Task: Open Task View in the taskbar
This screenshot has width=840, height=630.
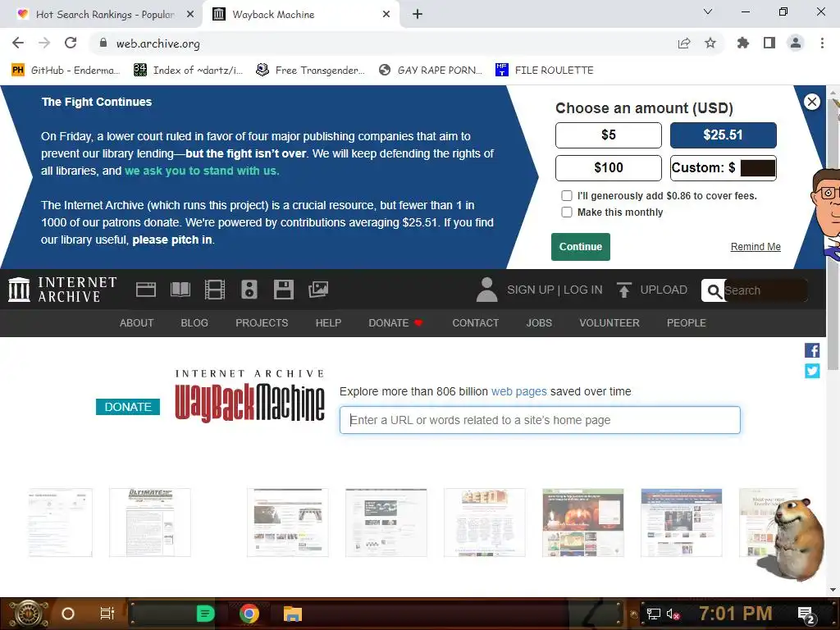Action: 107,614
